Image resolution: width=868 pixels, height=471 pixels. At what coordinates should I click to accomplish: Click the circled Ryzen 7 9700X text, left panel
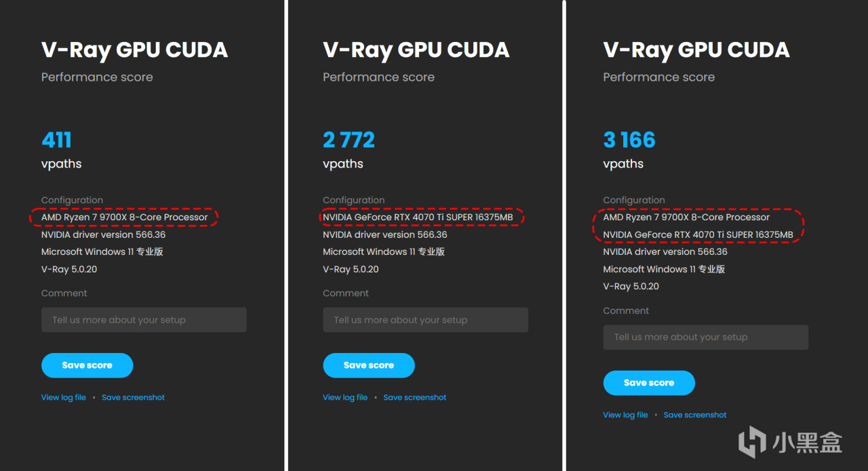click(x=125, y=218)
